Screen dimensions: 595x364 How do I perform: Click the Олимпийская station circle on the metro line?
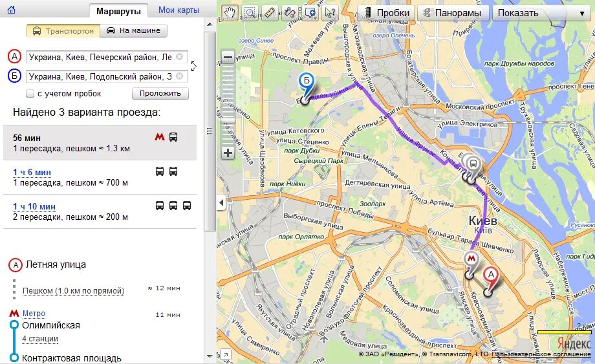pyautogui.click(x=14, y=325)
